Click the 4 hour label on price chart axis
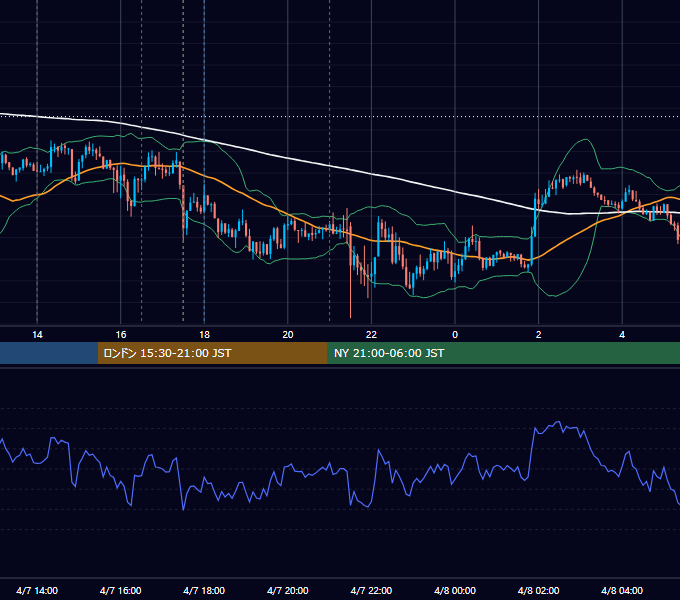 tap(622, 335)
